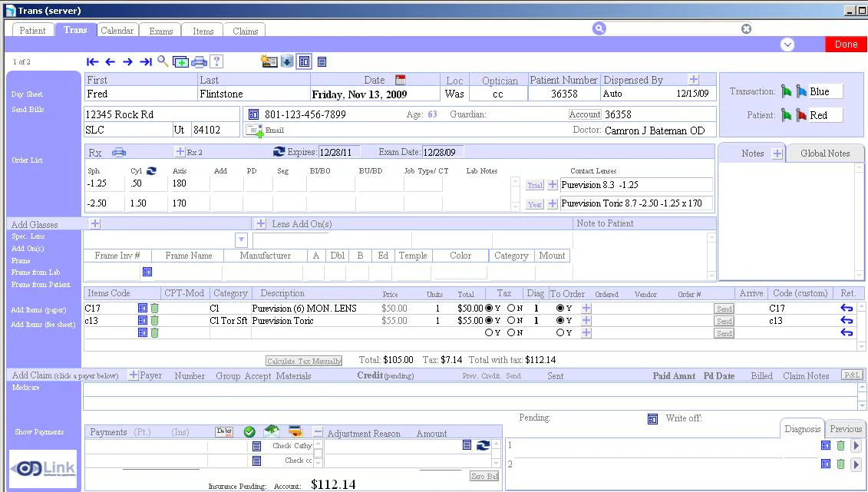Open the Day Sheet sidebar link
This screenshot has width=868, height=492.
pos(27,94)
